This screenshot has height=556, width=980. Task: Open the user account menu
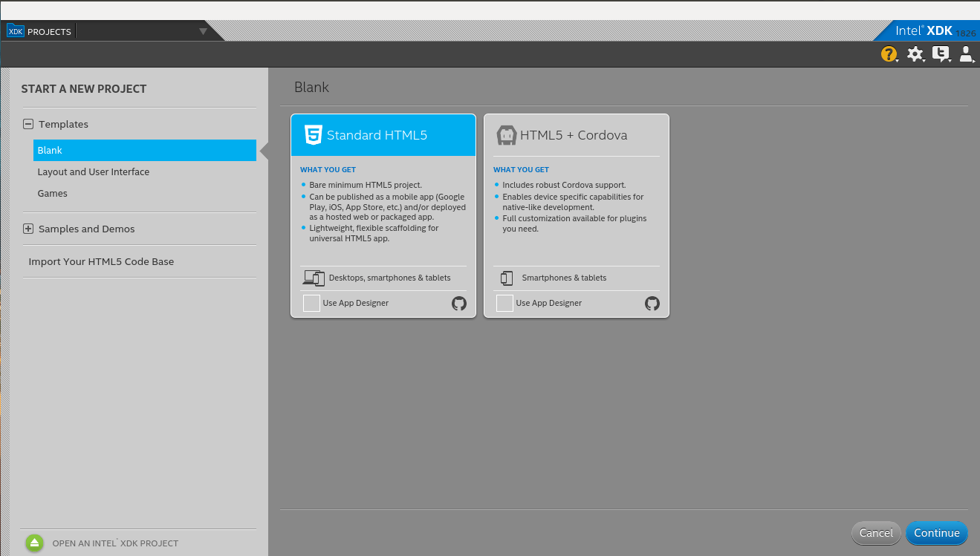coord(966,54)
